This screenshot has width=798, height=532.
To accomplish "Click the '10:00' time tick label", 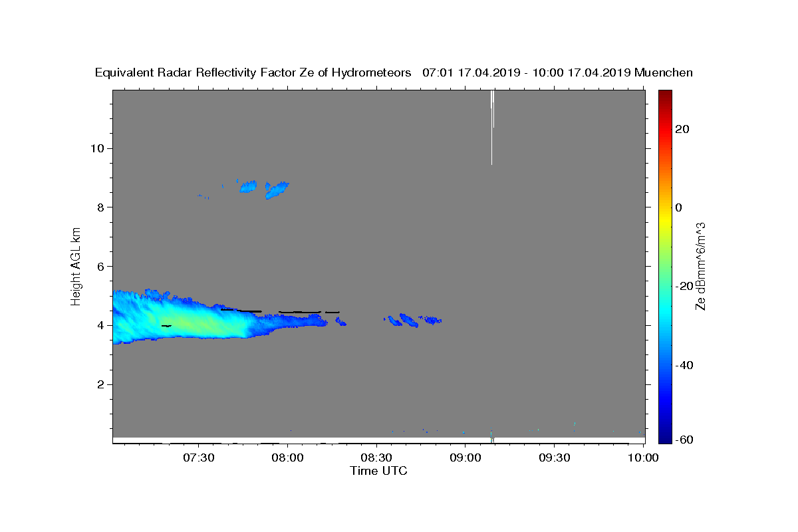I will tap(644, 458).
